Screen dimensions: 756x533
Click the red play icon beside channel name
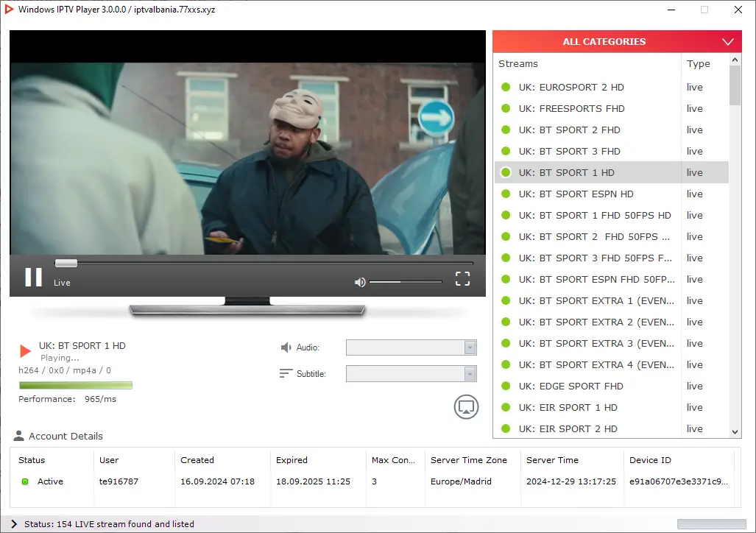click(25, 350)
